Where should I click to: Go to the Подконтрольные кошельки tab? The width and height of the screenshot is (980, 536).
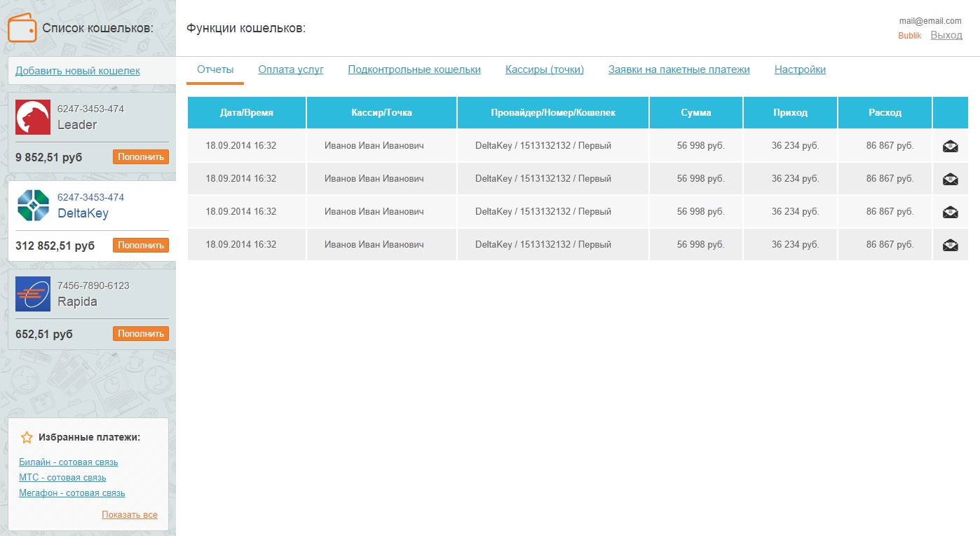[x=414, y=69]
